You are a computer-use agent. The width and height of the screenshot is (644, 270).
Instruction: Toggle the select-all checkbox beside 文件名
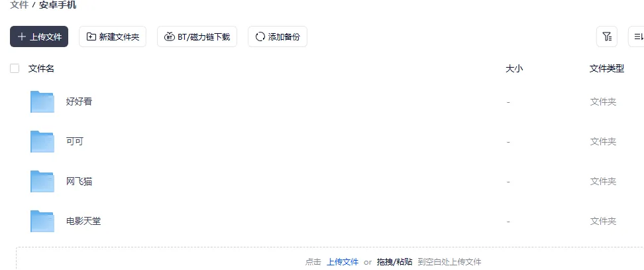click(15, 68)
